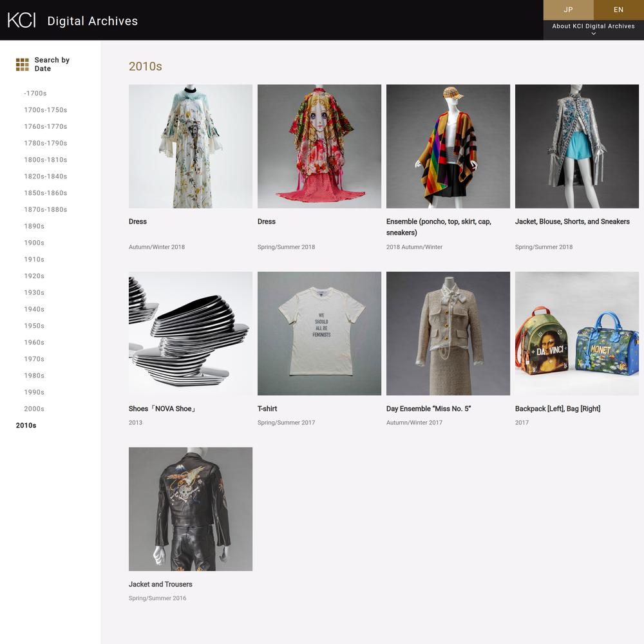Open the NOVA Shoe thumbnail image
Image resolution: width=644 pixels, height=644 pixels.
[191, 333]
